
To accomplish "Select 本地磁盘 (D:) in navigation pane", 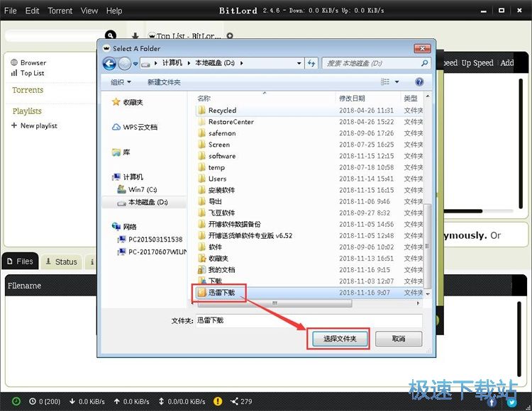I will (x=143, y=202).
